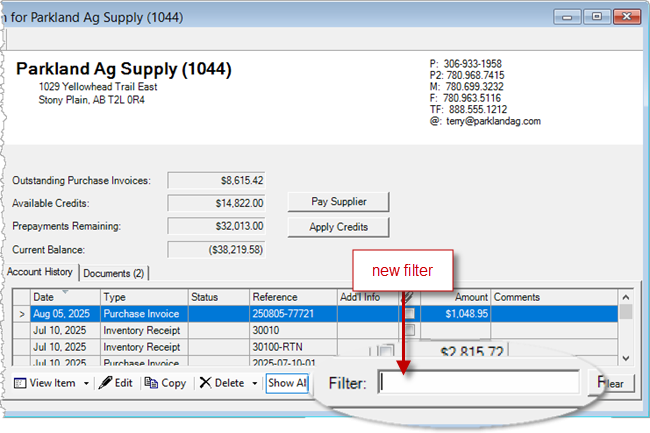Click the phone number 306-933-1958
This screenshot has height=433, width=650.
(473, 64)
